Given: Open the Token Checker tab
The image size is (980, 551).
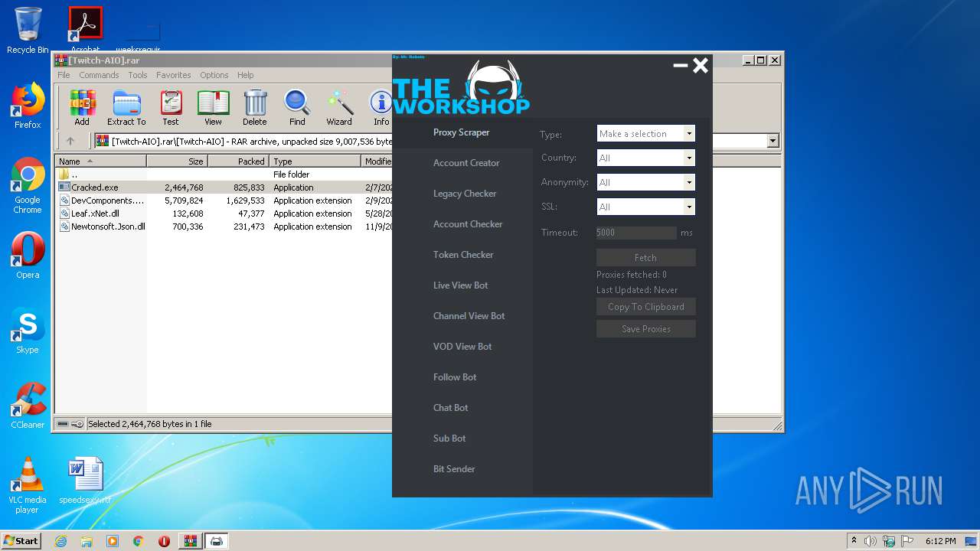Looking at the screenshot, I should pyautogui.click(x=463, y=255).
